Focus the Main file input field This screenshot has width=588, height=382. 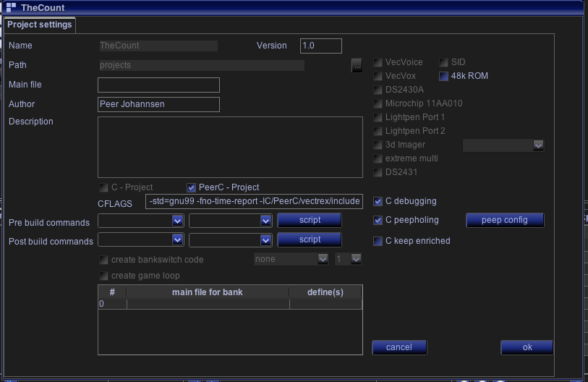click(x=158, y=85)
